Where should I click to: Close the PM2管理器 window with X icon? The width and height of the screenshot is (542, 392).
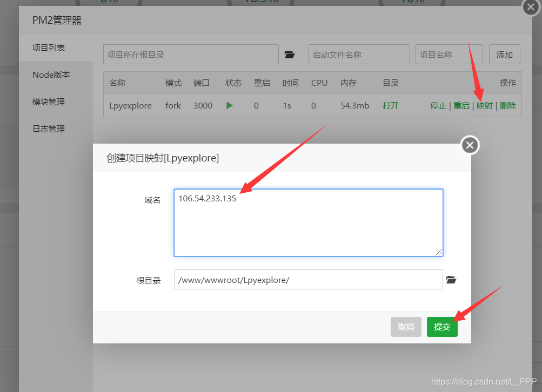[531, 7]
